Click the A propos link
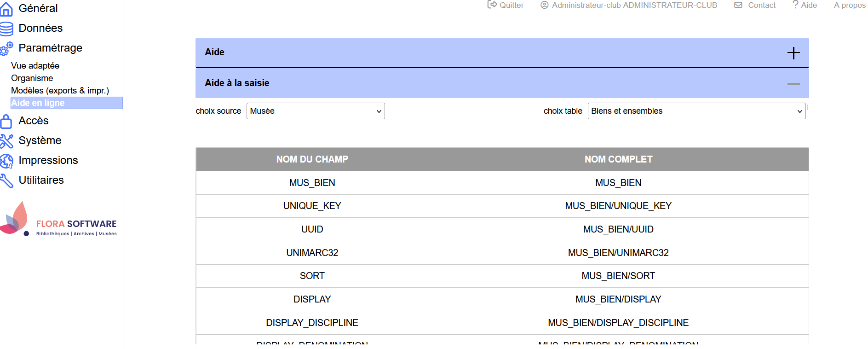 click(850, 5)
